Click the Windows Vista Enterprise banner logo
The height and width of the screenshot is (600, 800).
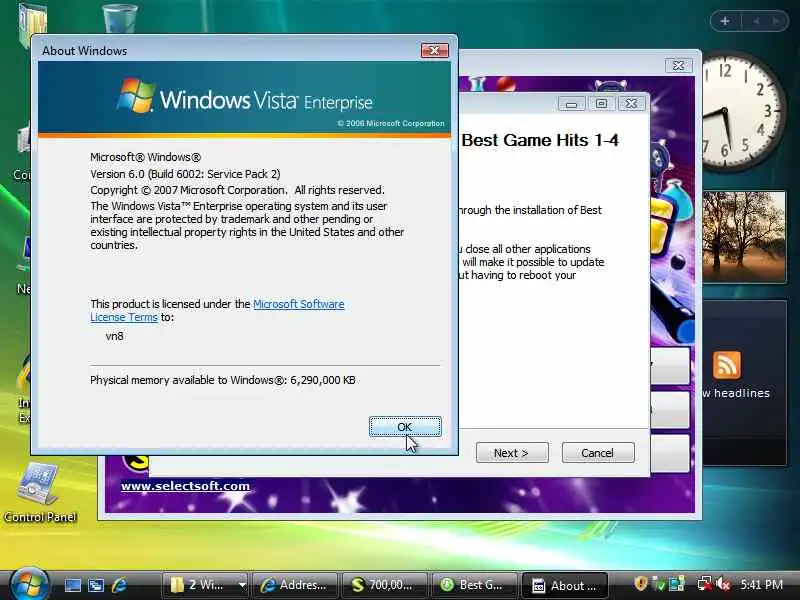point(245,97)
